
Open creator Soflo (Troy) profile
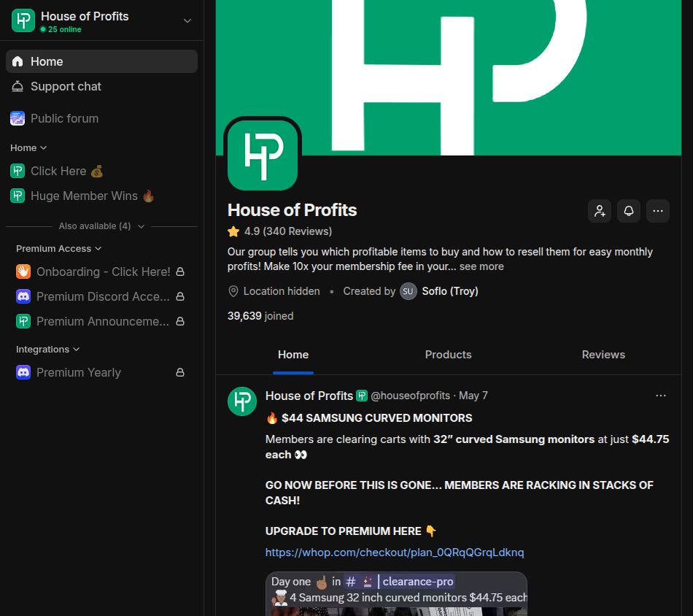450,291
